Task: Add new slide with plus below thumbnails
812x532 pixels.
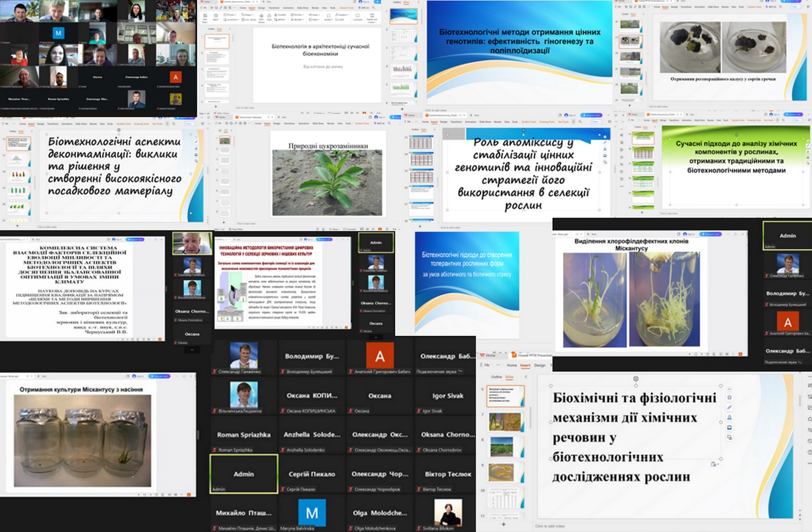Action: 503,524
